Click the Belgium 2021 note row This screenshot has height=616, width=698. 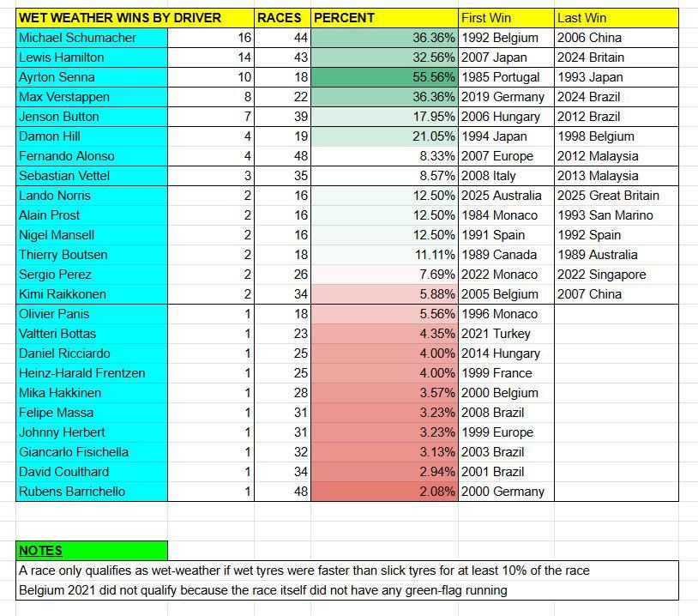pos(262,590)
